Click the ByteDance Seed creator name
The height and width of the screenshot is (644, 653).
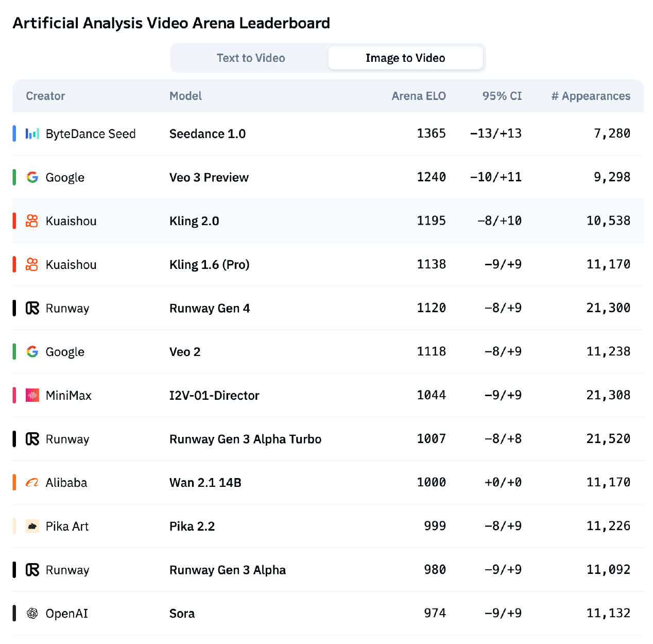pos(91,134)
